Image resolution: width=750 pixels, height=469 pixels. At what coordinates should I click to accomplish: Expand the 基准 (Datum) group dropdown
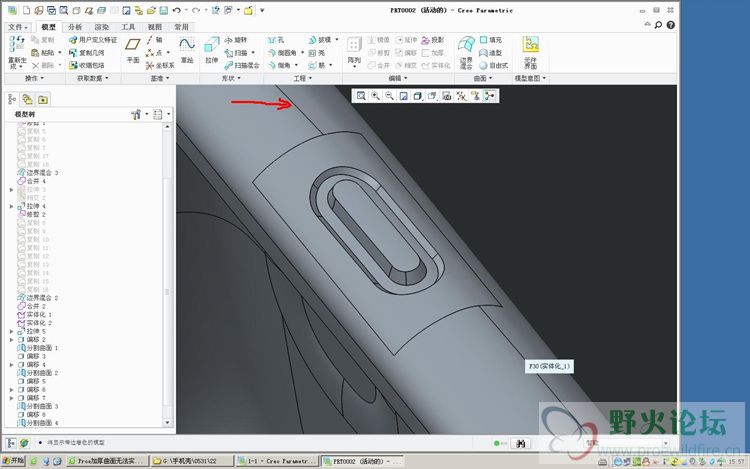[160, 78]
